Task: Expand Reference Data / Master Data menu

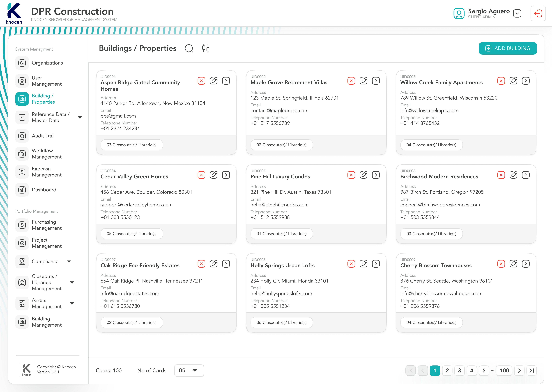Action: (80, 117)
